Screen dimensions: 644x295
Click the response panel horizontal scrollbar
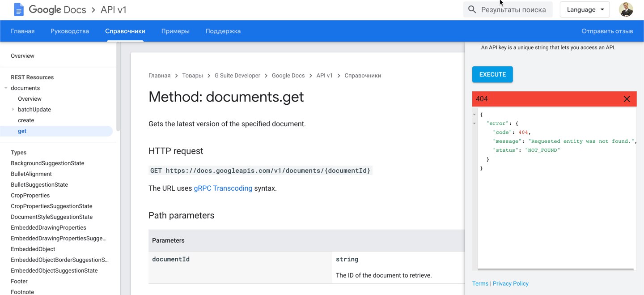[x=556, y=269]
